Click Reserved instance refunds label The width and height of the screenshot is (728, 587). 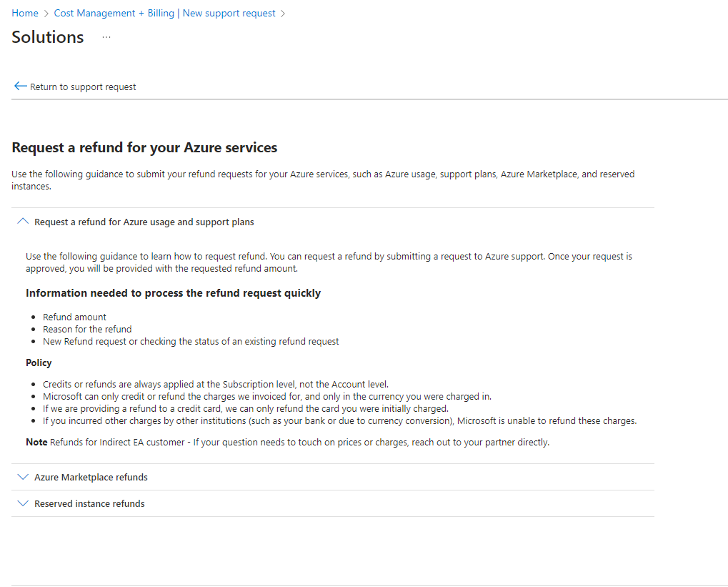click(x=89, y=504)
